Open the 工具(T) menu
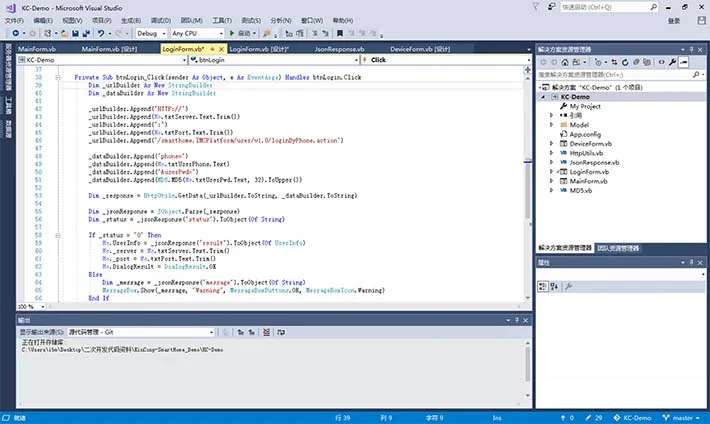Viewport: 710px width, 424px height. 222,20
